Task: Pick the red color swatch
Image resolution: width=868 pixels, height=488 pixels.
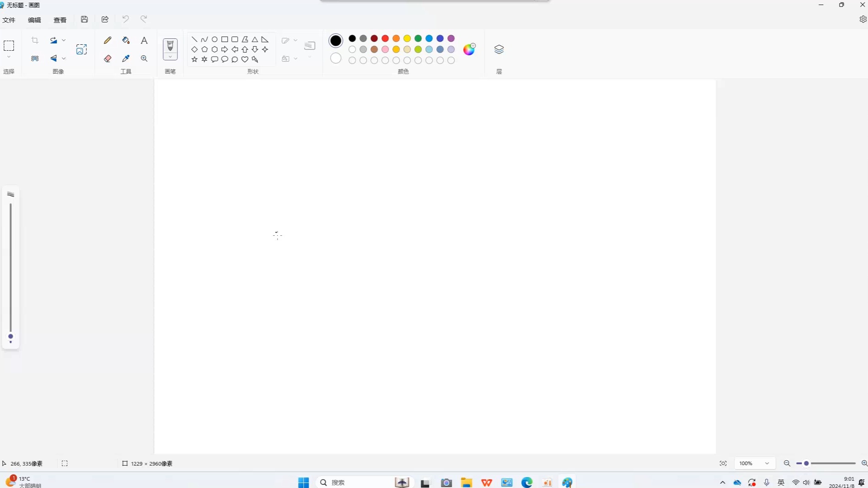Action: click(385, 38)
